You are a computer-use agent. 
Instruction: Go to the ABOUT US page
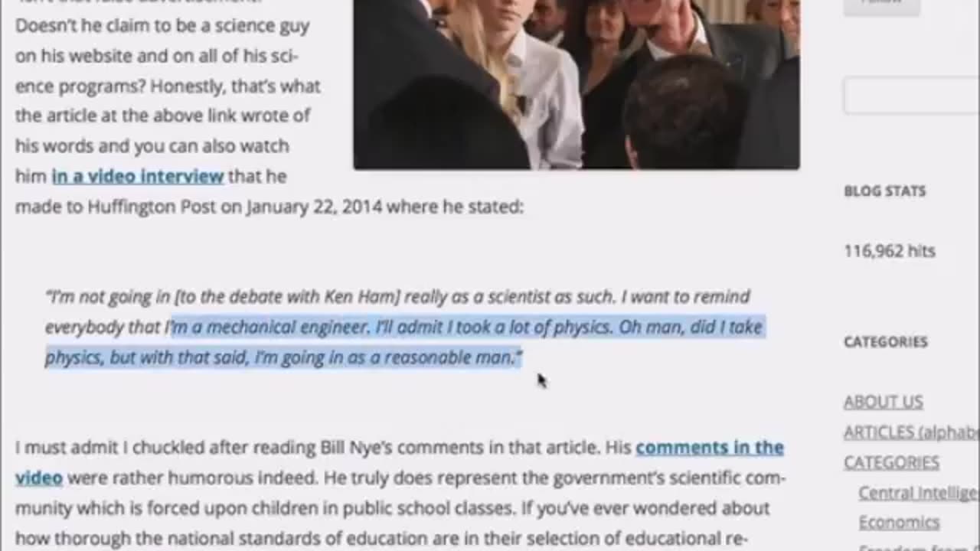coord(883,402)
